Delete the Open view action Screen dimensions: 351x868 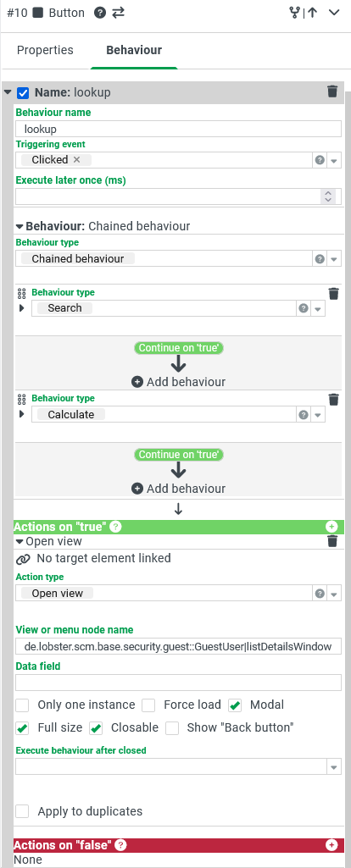tap(332, 541)
